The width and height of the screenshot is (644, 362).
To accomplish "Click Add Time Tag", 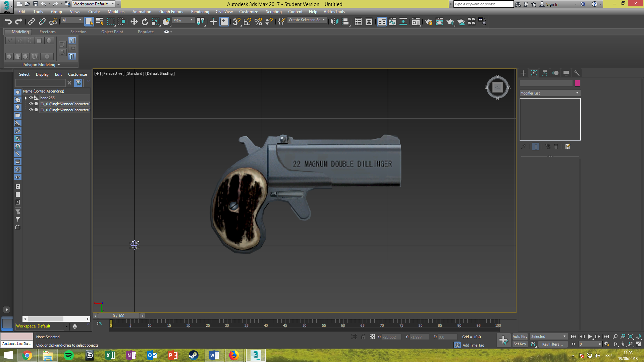I will click(x=473, y=345).
